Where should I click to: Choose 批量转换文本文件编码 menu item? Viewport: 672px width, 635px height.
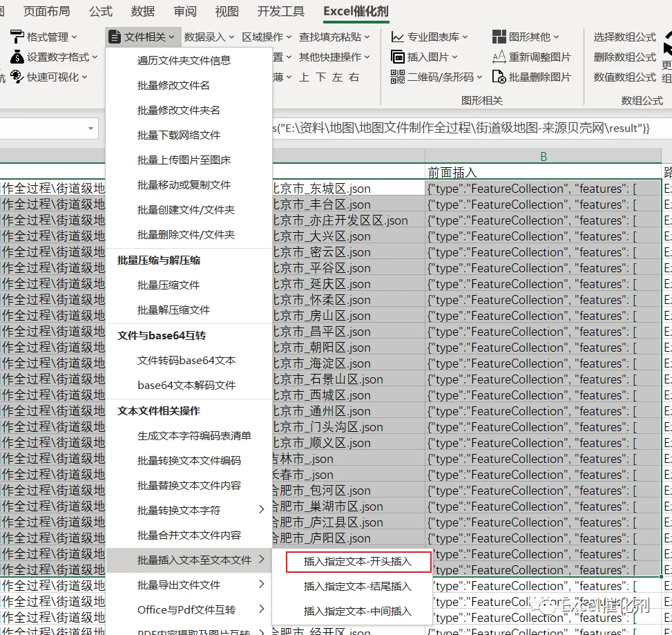click(x=189, y=460)
